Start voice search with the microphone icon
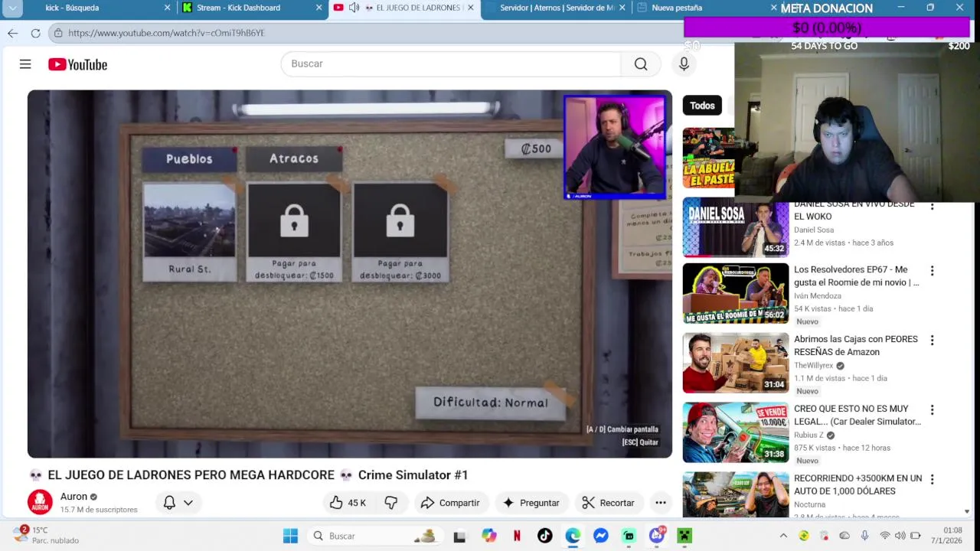Viewport: 980px width, 551px height. click(x=684, y=64)
